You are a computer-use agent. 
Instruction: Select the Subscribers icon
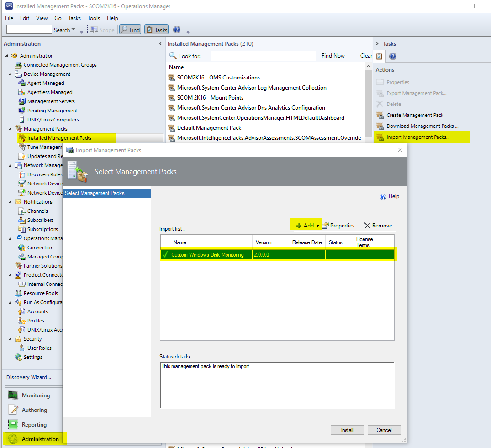[x=22, y=220]
